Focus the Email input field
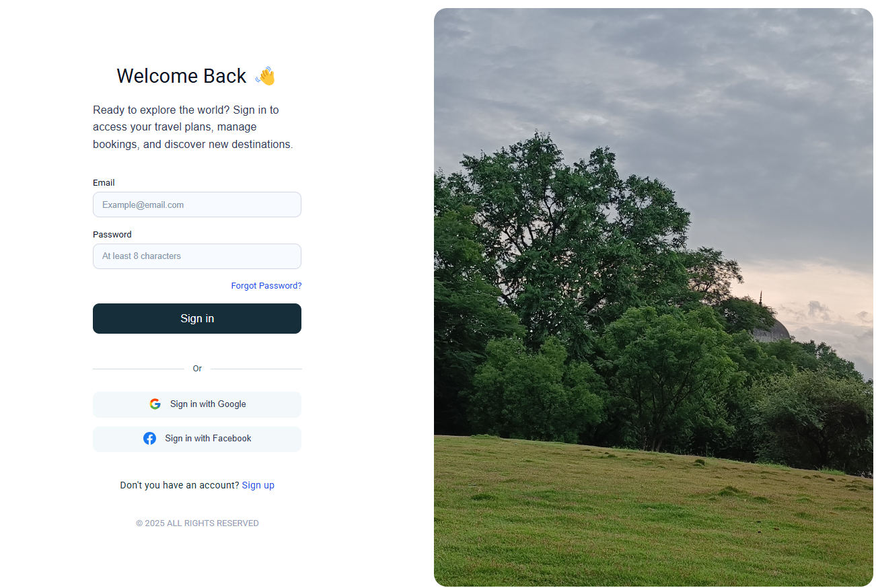This screenshot has height=588, width=876. pyautogui.click(x=197, y=205)
